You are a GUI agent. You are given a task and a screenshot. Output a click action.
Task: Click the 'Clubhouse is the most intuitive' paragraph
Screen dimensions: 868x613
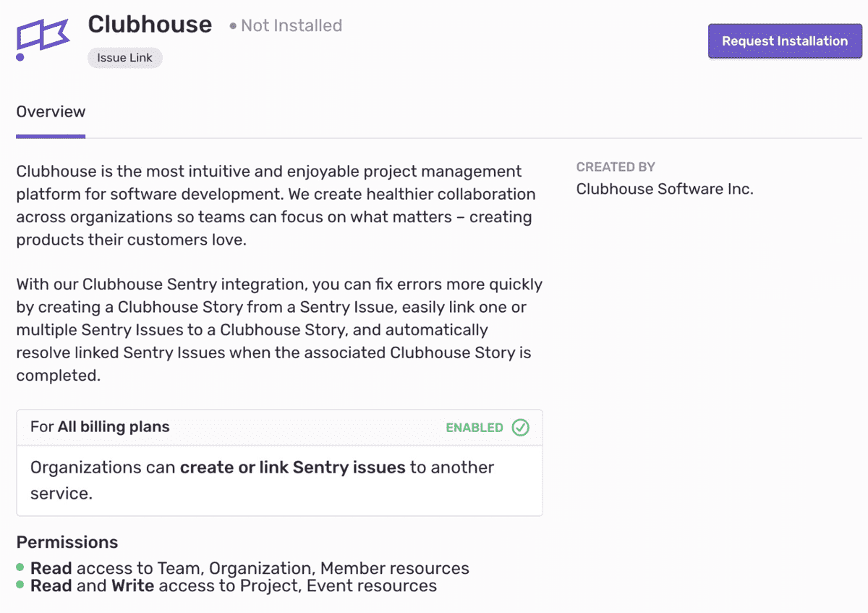pos(276,206)
